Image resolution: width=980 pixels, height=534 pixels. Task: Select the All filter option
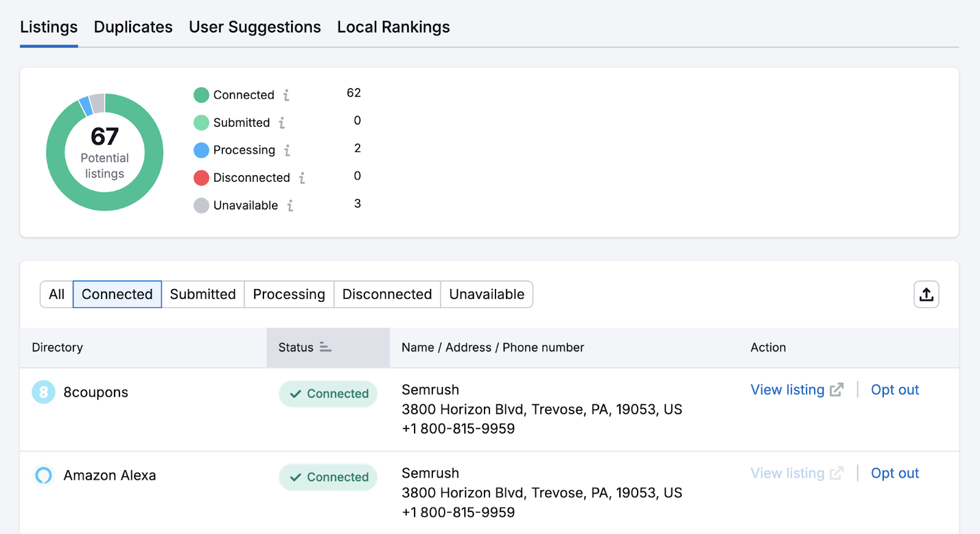click(x=56, y=295)
